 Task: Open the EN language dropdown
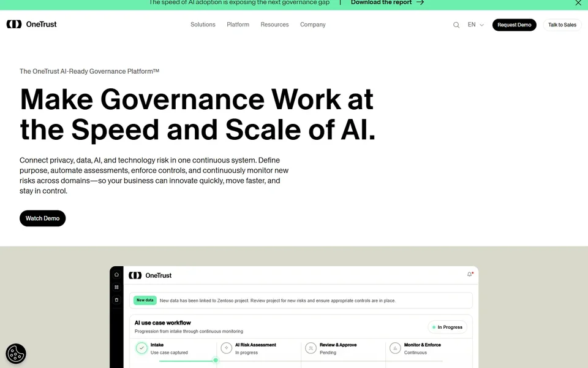pyautogui.click(x=475, y=25)
